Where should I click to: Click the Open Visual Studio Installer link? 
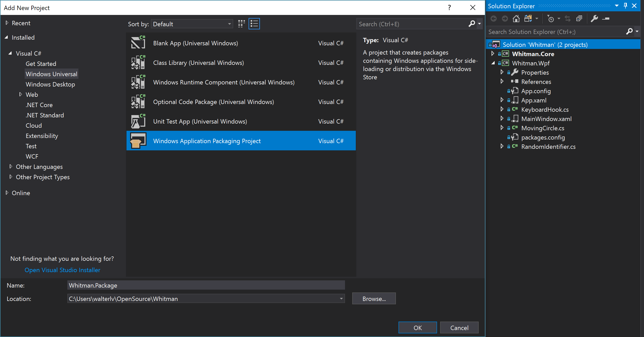click(62, 270)
